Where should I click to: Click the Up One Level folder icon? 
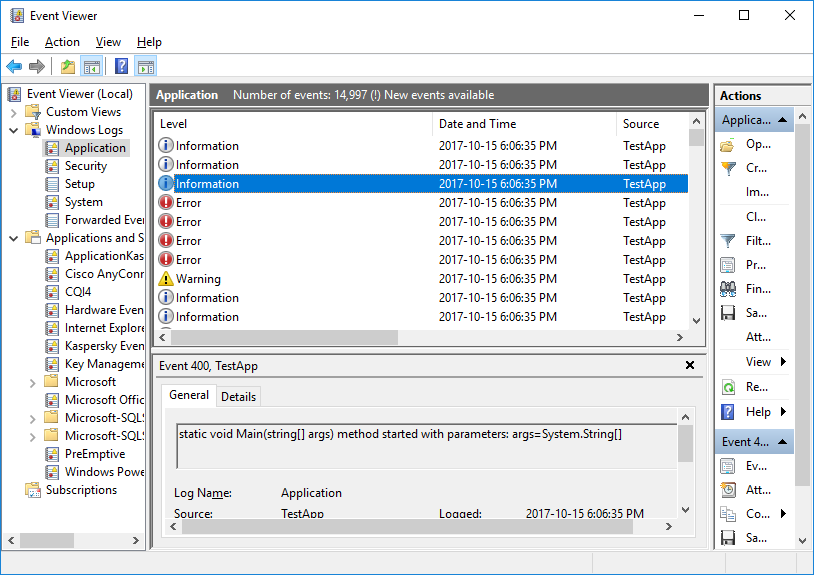(x=67, y=66)
